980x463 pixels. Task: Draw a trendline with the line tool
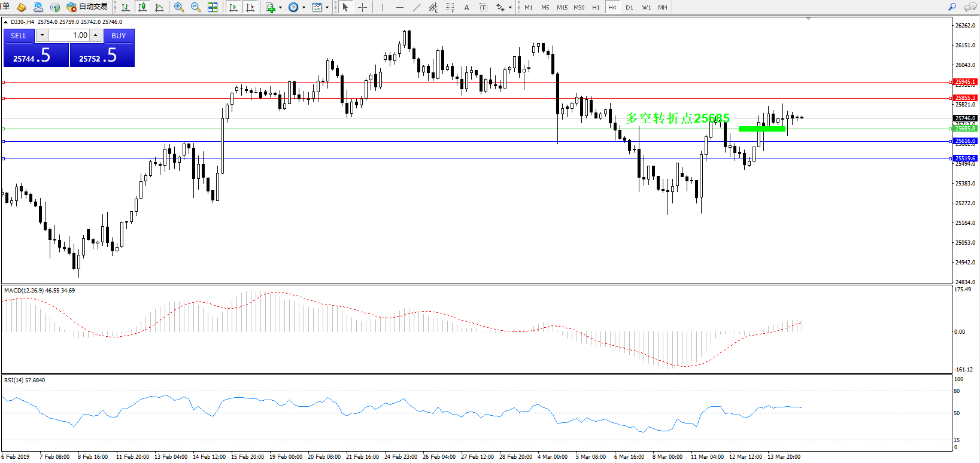(x=417, y=7)
